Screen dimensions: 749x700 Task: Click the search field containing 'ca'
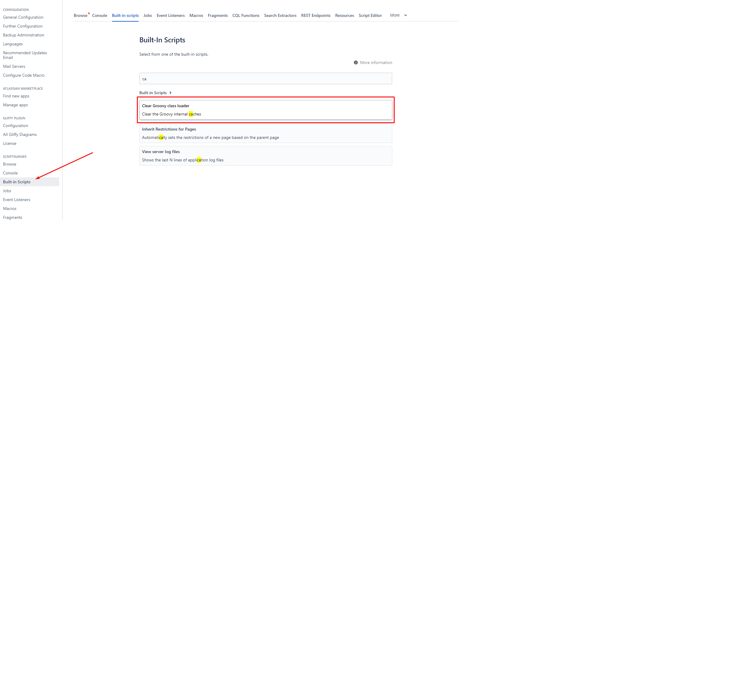(265, 78)
